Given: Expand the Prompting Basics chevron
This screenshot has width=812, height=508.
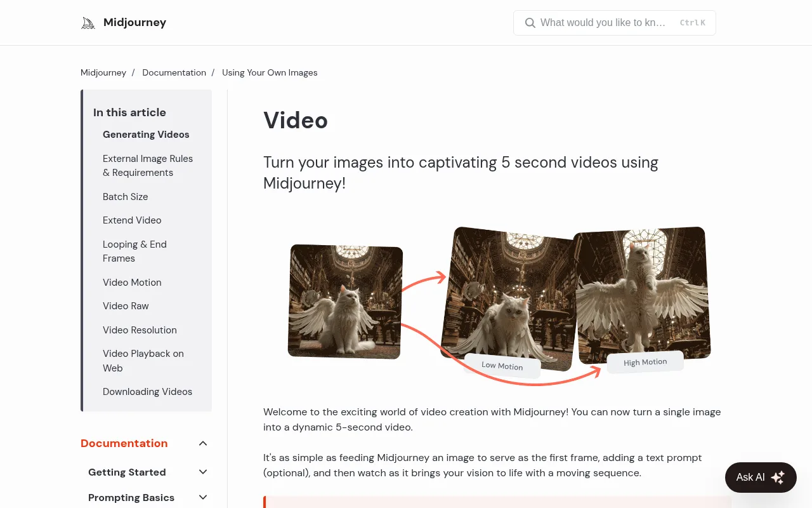Looking at the screenshot, I should coord(203,498).
